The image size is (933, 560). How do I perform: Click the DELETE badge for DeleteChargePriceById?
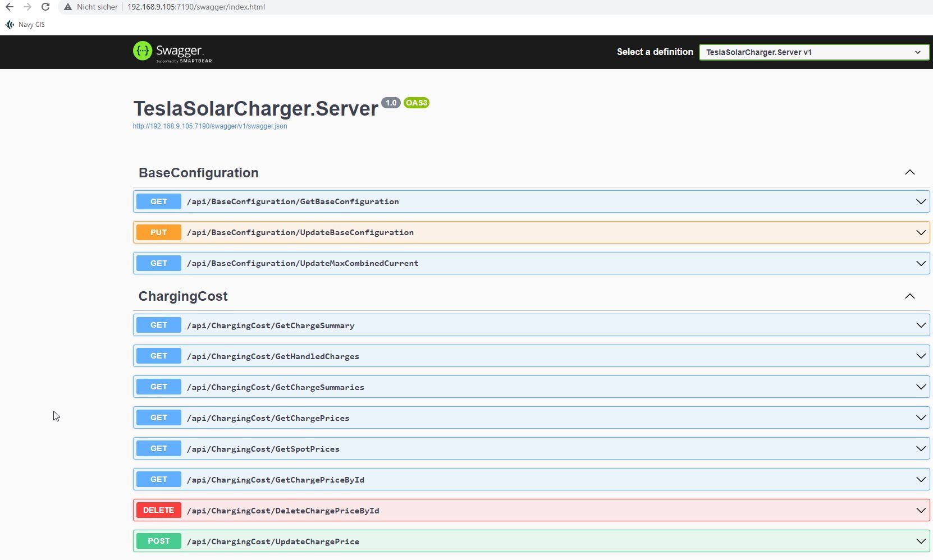pyautogui.click(x=158, y=510)
